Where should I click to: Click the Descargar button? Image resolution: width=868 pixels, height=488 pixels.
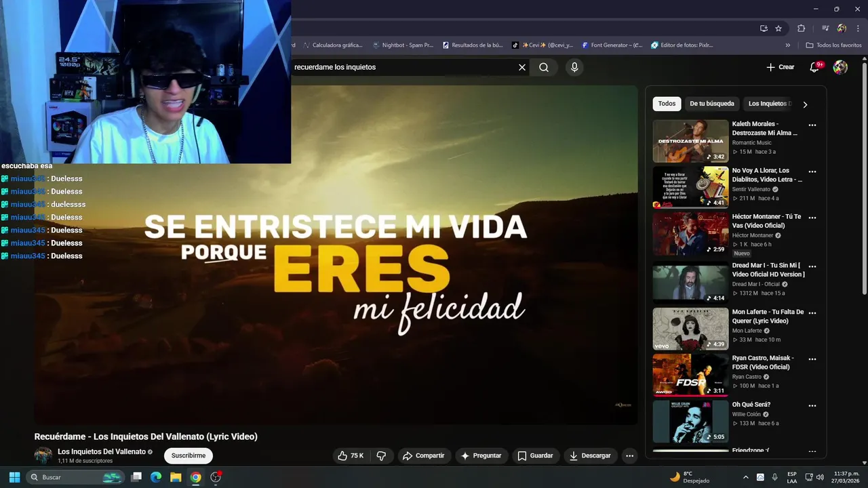click(x=590, y=455)
